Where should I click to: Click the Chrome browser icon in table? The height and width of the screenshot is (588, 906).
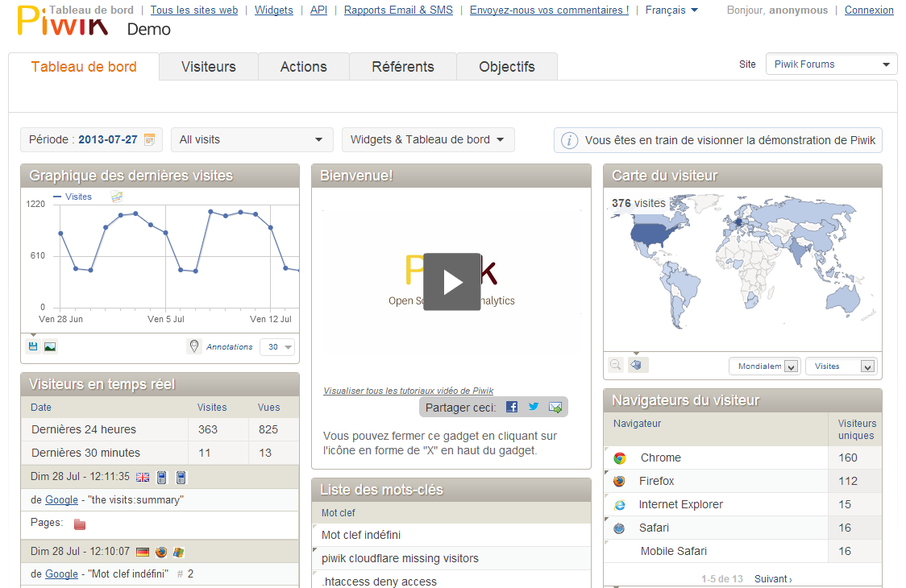coord(620,458)
